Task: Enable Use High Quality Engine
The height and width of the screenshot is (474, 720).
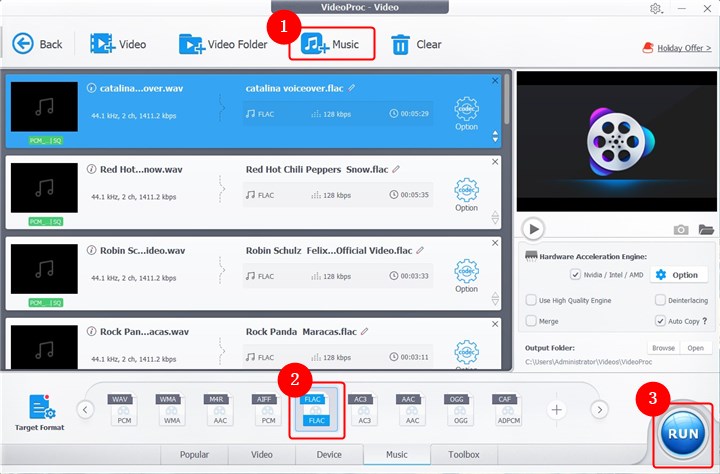Action: pos(531,300)
